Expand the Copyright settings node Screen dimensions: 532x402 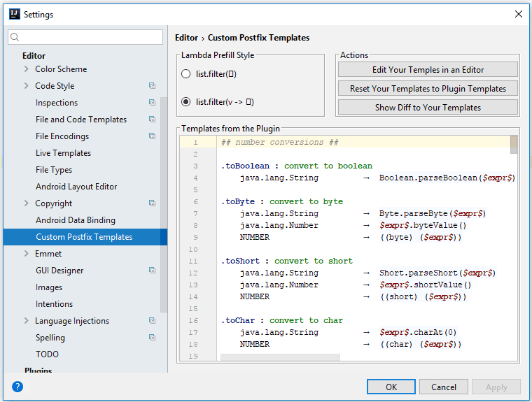pos(27,203)
